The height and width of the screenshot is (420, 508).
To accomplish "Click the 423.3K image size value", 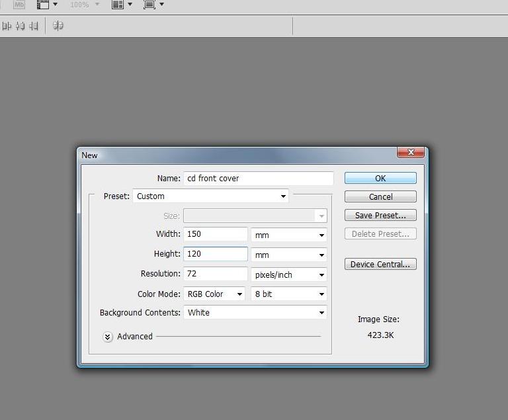I will pos(380,335).
